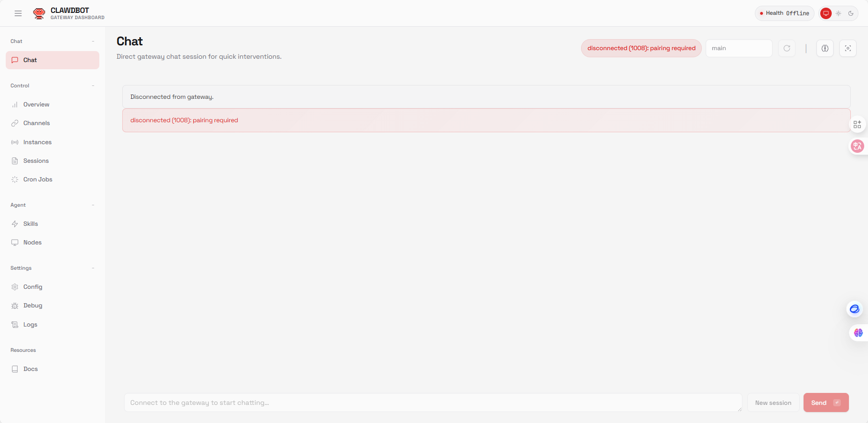Viewport: 868px width, 423px height.
Task: Click the Chat page heading
Action: click(x=130, y=42)
